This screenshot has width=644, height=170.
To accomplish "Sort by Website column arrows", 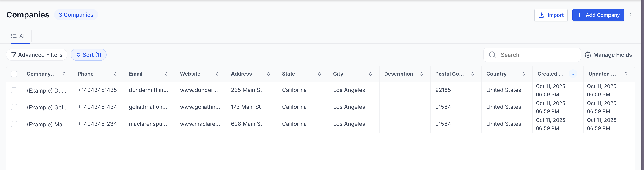I will [217, 74].
